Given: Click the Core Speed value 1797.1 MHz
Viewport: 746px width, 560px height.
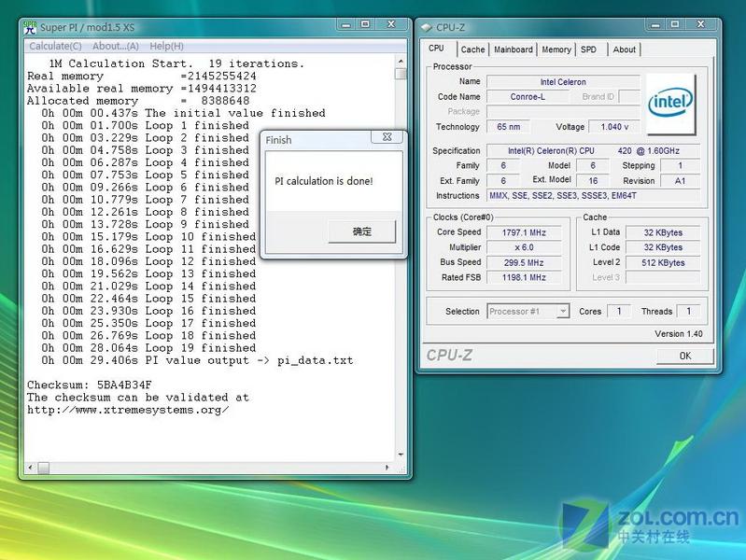Looking at the screenshot, I should click(x=524, y=232).
